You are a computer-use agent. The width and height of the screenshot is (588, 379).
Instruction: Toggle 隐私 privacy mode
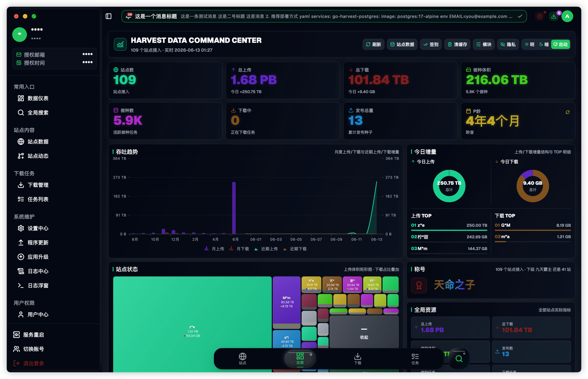coord(508,44)
